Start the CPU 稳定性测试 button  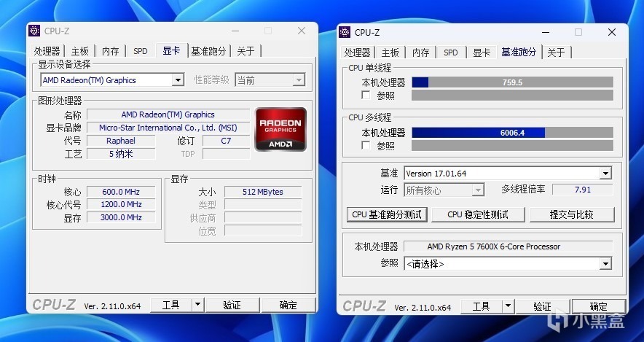[478, 214]
